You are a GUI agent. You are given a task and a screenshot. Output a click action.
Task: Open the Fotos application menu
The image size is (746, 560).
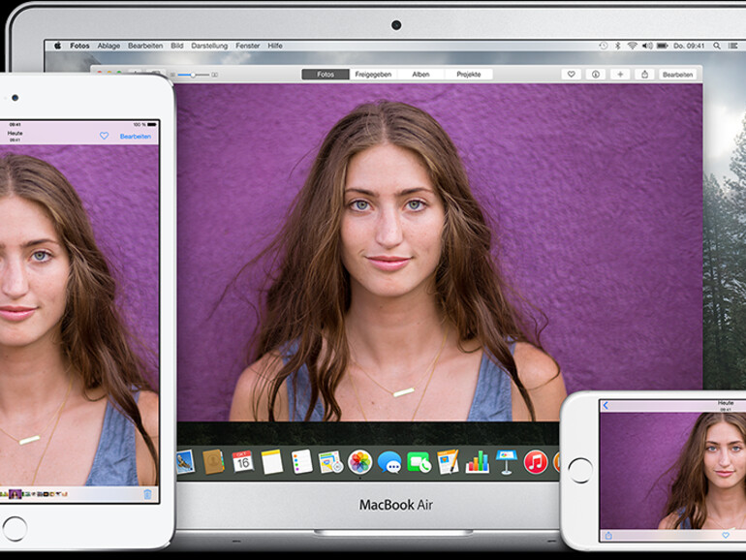(x=79, y=46)
